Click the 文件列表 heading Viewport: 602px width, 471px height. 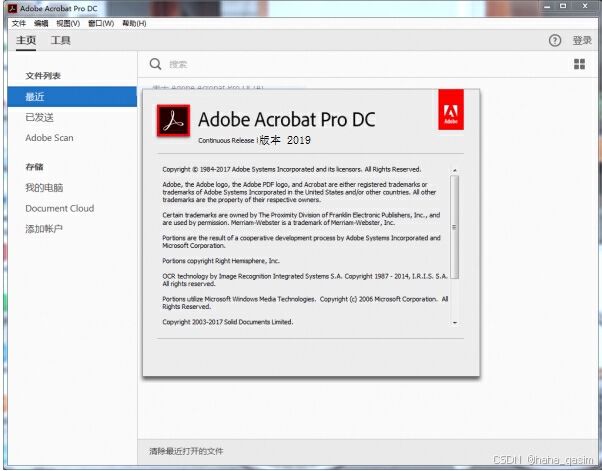coord(43,76)
